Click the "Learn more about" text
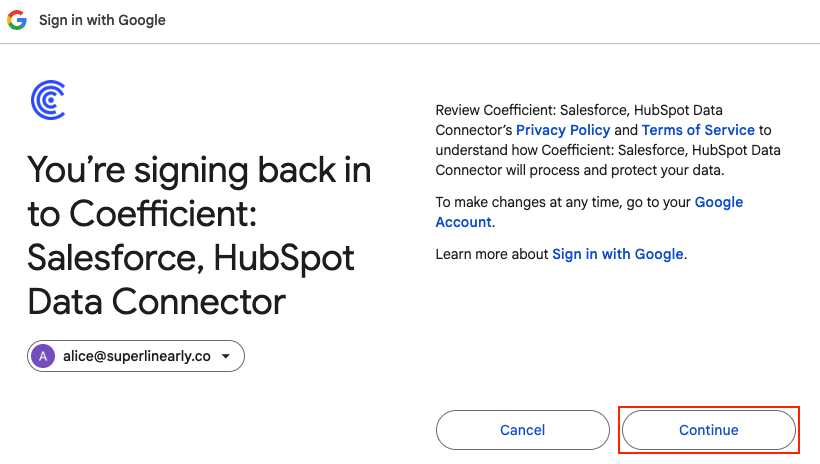Image resolution: width=820 pixels, height=464 pixels. click(x=492, y=254)
